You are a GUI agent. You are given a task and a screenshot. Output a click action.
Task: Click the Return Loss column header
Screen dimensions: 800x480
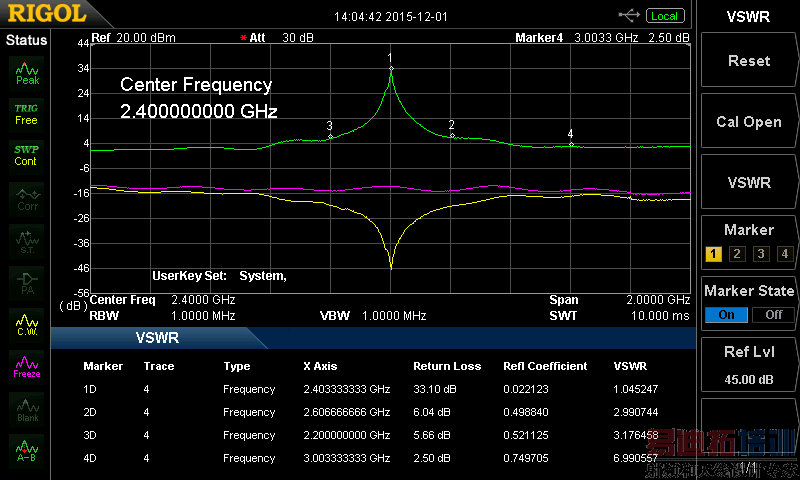[447, 366]
